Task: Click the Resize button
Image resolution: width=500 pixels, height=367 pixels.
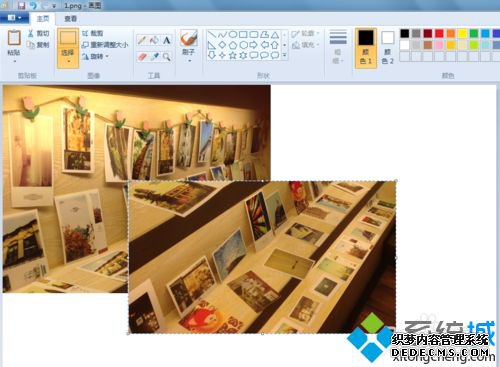Action: [x=105, y=45]
